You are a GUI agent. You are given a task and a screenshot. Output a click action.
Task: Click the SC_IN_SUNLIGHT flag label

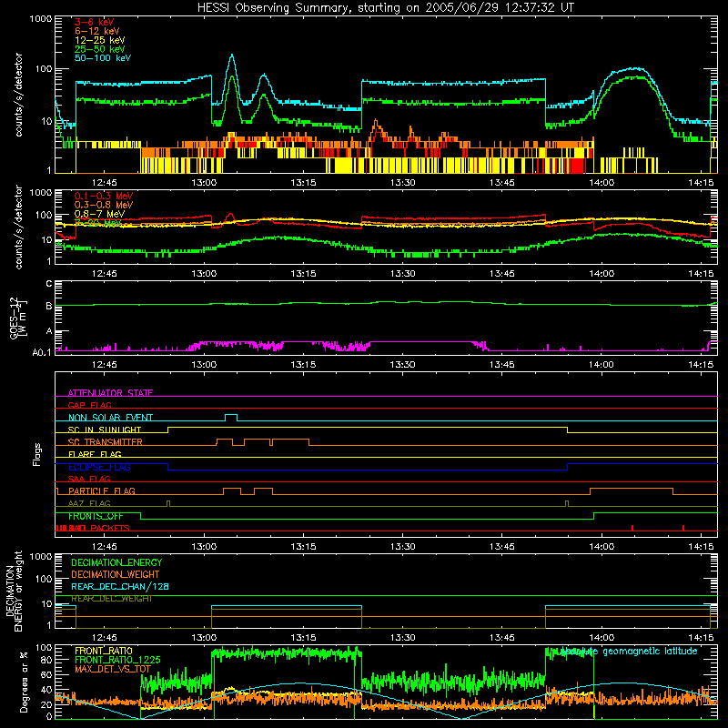click(105, 430)
